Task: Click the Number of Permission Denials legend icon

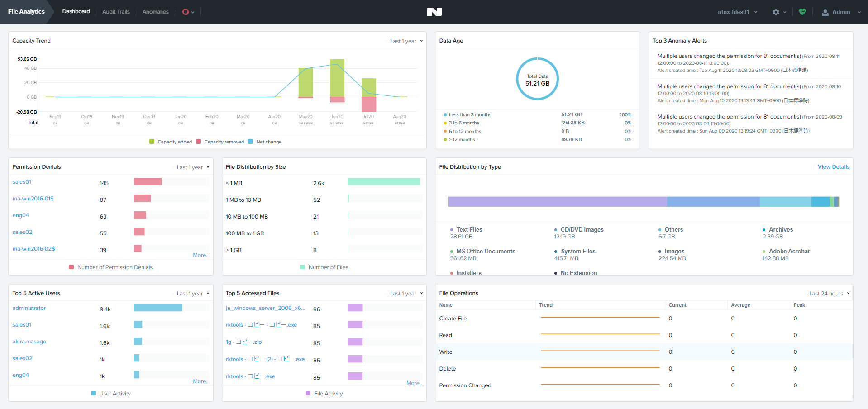Action: 71,267
